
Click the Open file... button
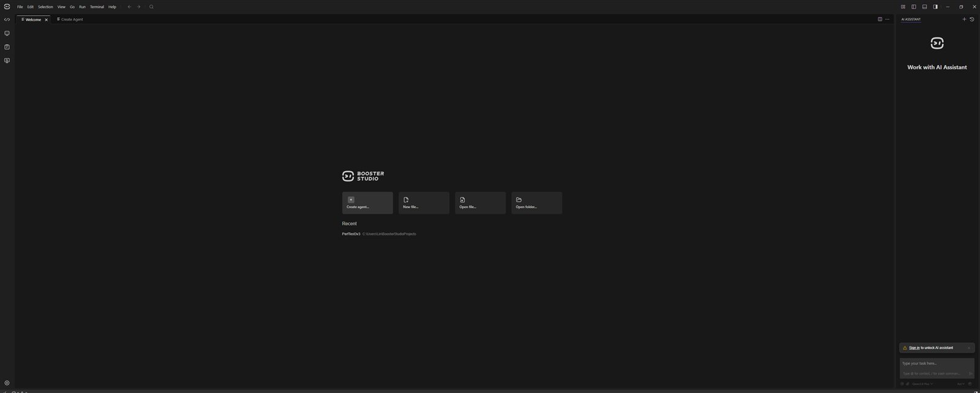tap(480, 203)
